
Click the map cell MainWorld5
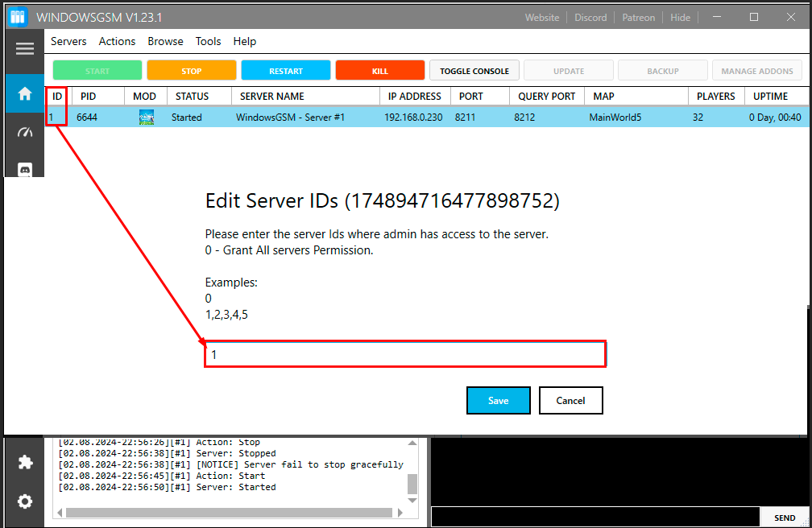click(x=615, y=118)
